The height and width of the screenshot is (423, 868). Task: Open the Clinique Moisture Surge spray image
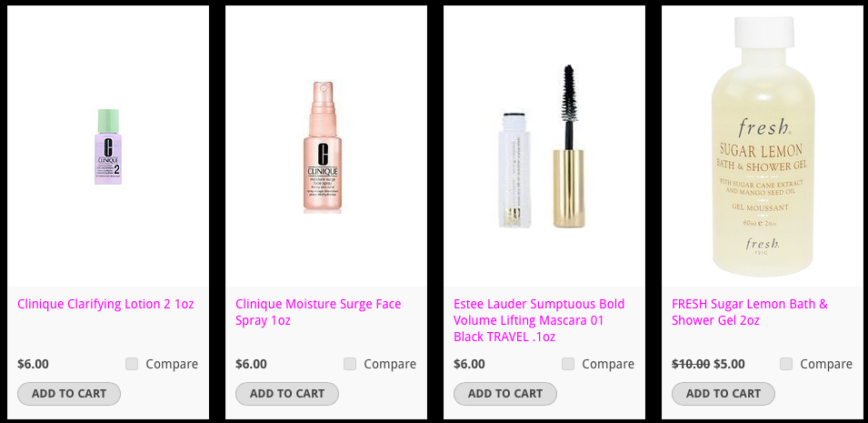click(x=322, y=147)
